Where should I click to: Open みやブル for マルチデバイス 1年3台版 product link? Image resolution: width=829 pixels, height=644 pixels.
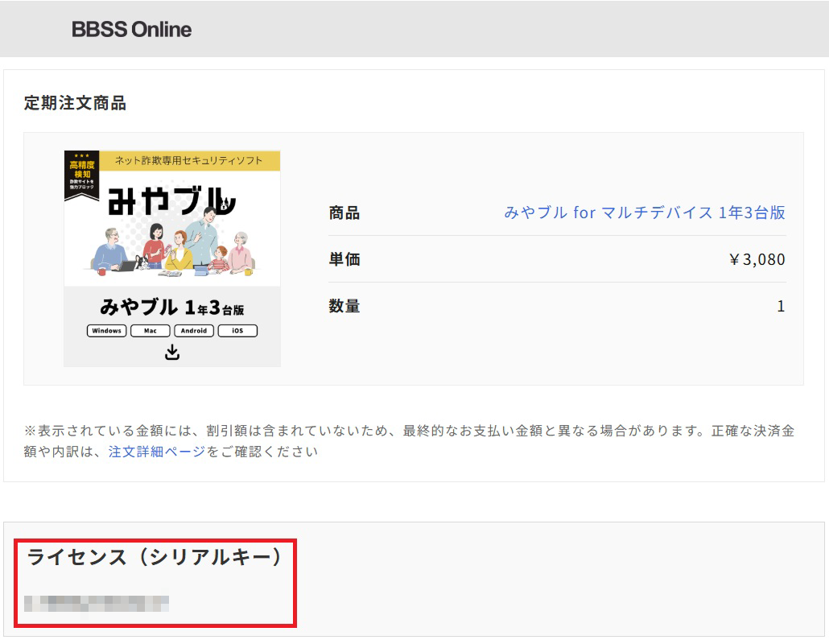pyautogui.click(x=645, y=213)
